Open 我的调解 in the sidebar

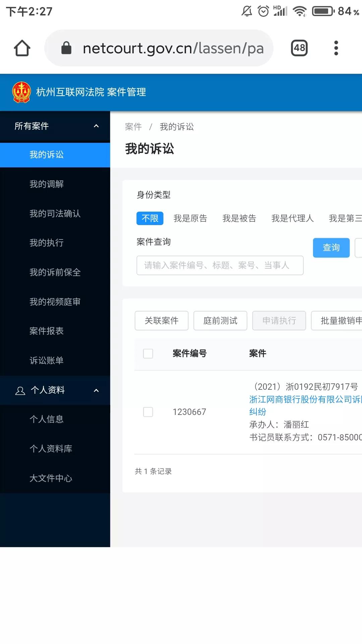47,184
